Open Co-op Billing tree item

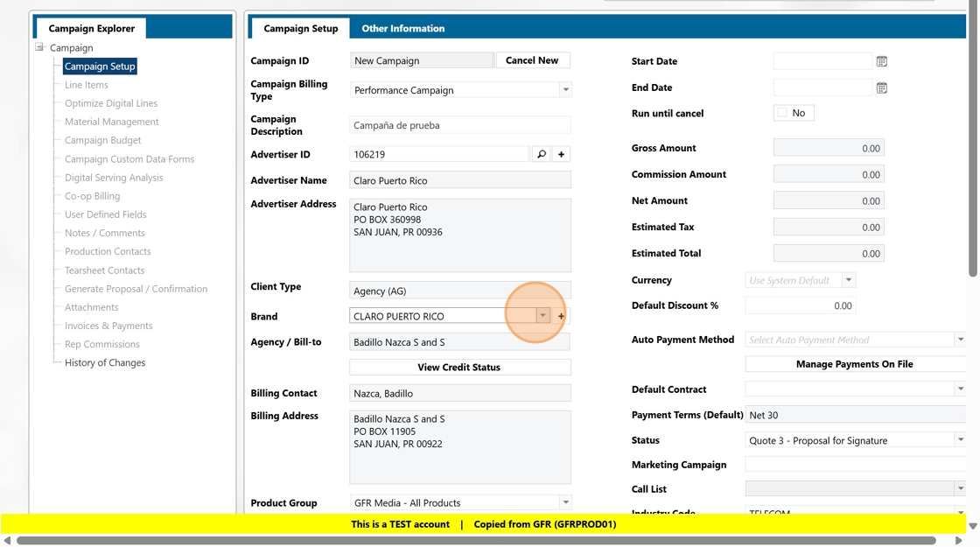[93, 196]
